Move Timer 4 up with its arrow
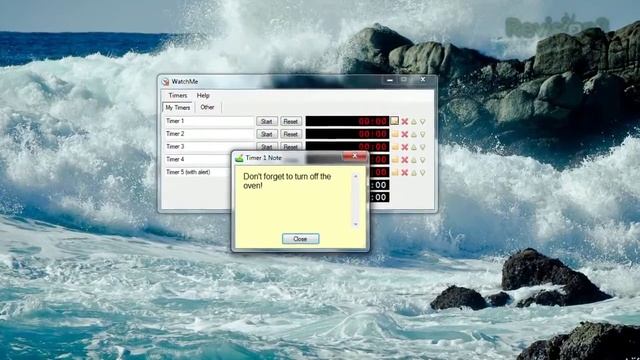 [414, 160]
